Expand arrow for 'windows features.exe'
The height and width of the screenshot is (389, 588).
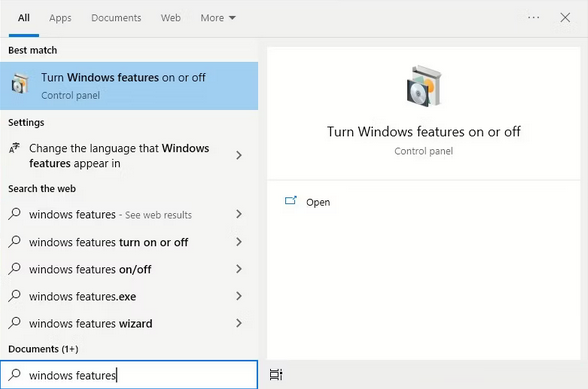click(239, 296)
